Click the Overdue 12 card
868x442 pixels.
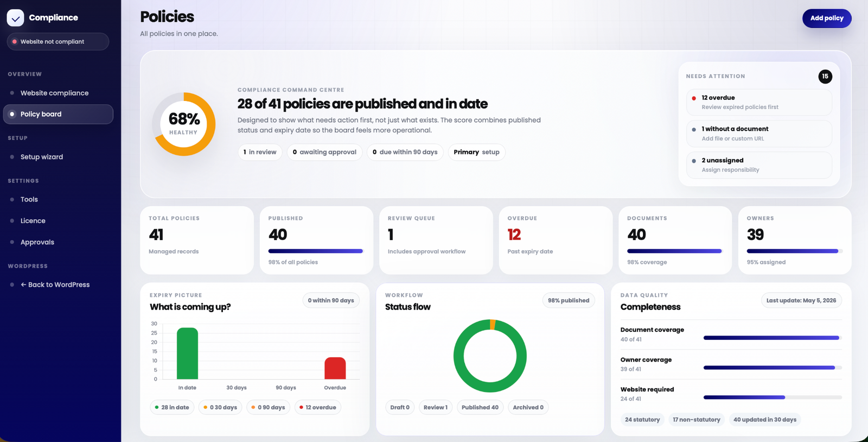coord(556,240)
